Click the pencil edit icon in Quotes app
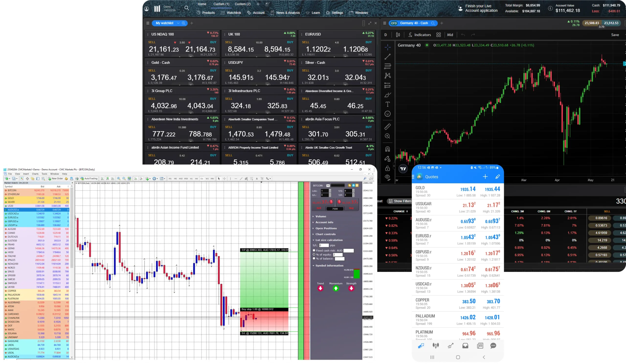 (x=498, y=176)
